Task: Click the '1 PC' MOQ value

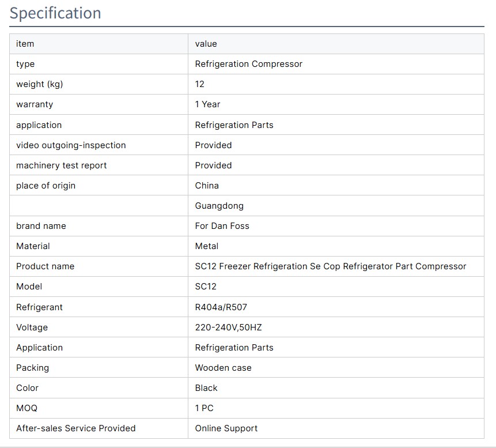Action: [x=204, y=408]
